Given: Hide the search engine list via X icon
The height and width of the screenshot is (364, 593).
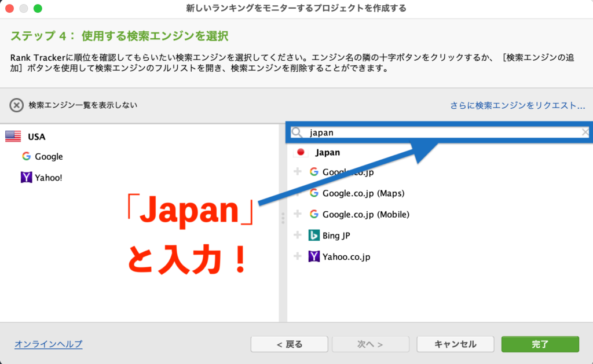Looking at the screenshot, I should [16, 105].
